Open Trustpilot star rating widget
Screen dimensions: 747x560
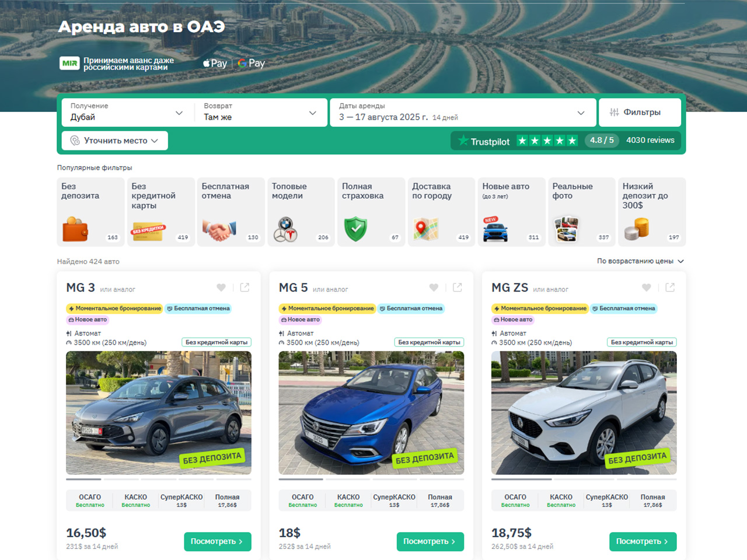(x=547, y=141)
